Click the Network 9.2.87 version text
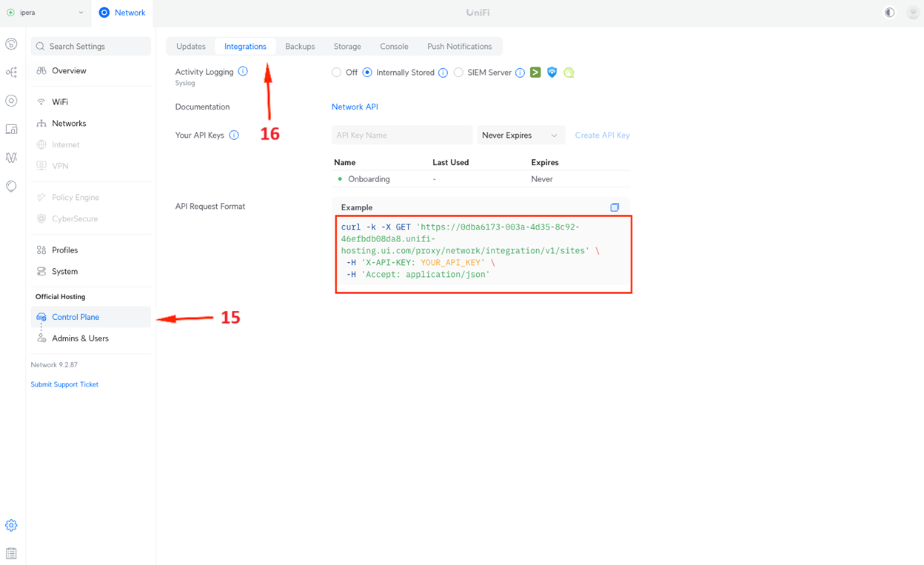 click(54, 365)
